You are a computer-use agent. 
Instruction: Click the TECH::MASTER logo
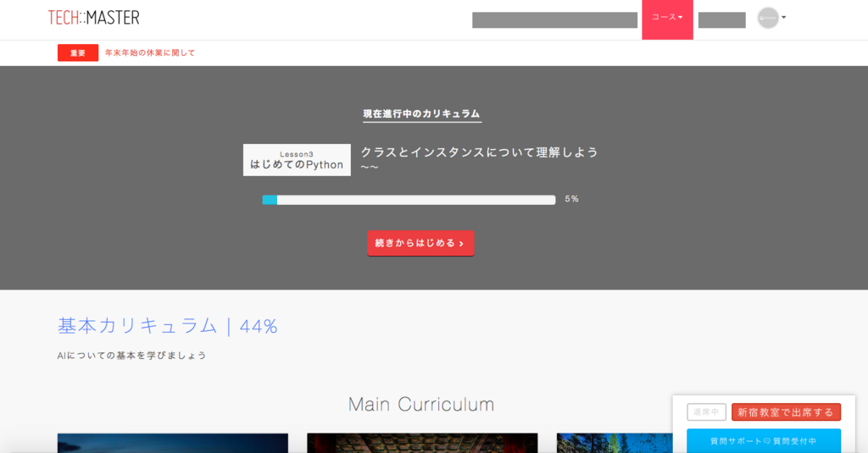click(x=93, y=18)
